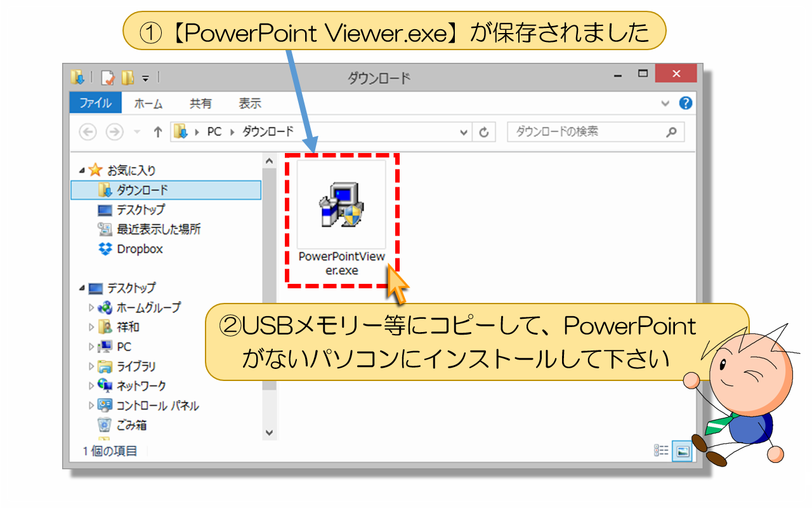Collapse the デスクトップ tree root
The image size is (812, 508).
click(x=82, y=288)
